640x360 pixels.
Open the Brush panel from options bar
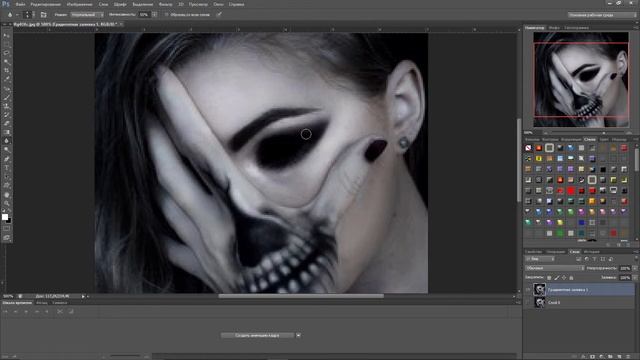pos(43,15)
